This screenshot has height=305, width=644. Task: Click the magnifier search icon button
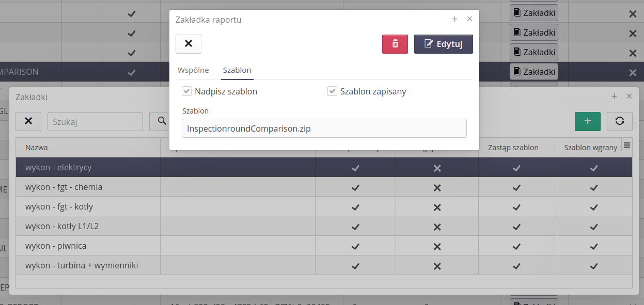point(162,121)
